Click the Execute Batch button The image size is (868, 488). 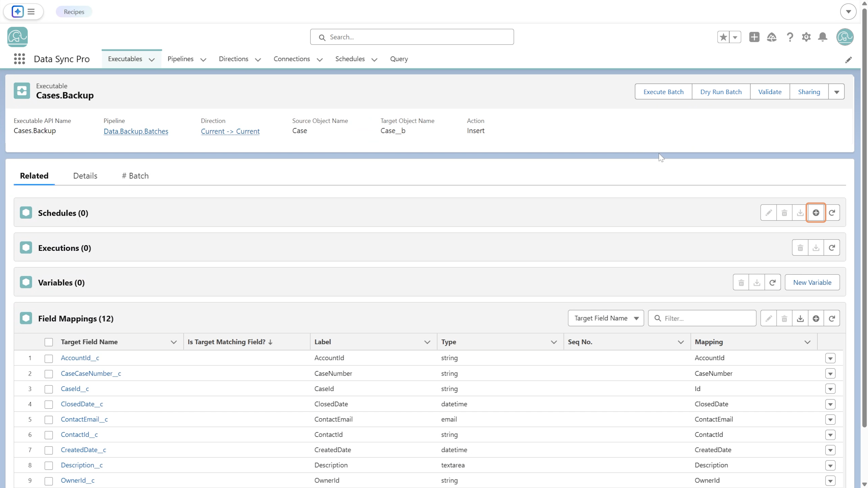663,92
